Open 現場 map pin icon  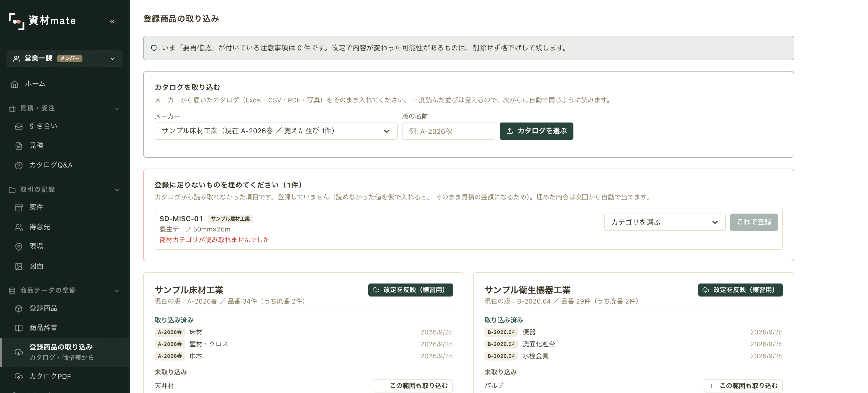19,247
